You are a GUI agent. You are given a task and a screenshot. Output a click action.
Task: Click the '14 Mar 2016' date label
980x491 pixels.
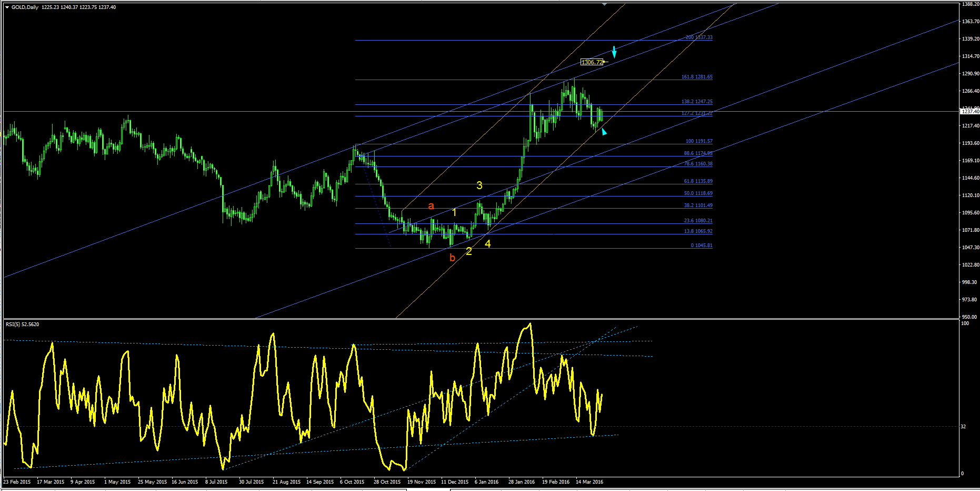tap(589, 482)
